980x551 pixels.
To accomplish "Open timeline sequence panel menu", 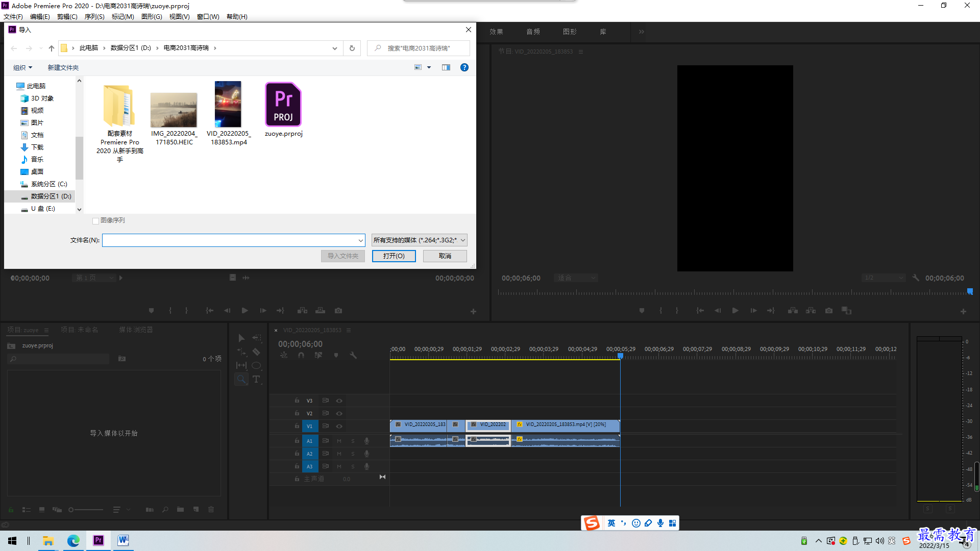I will (349, 330).
